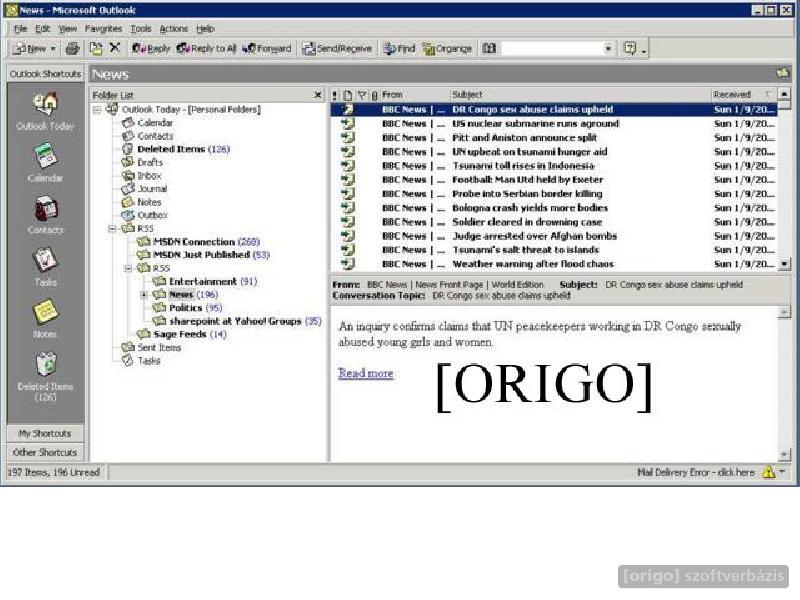Click the Move to Folder toolbar icon

pos(96,48)
